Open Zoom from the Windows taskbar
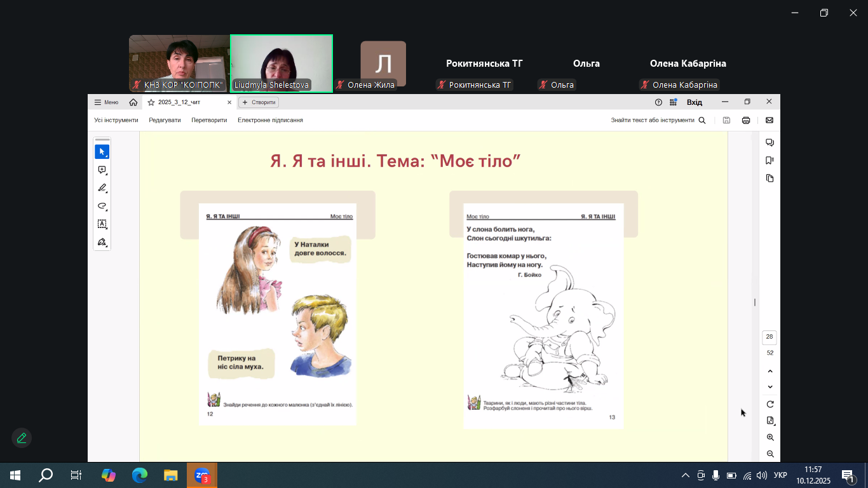The width and height of the screenshot is (868, 488). (x=202, y=475)
